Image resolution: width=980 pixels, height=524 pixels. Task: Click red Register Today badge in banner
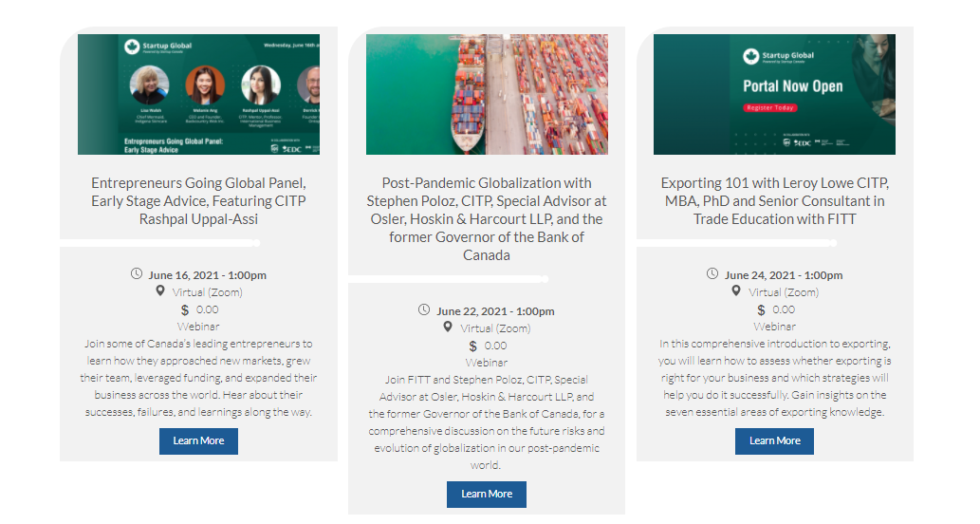click(769, 108)
